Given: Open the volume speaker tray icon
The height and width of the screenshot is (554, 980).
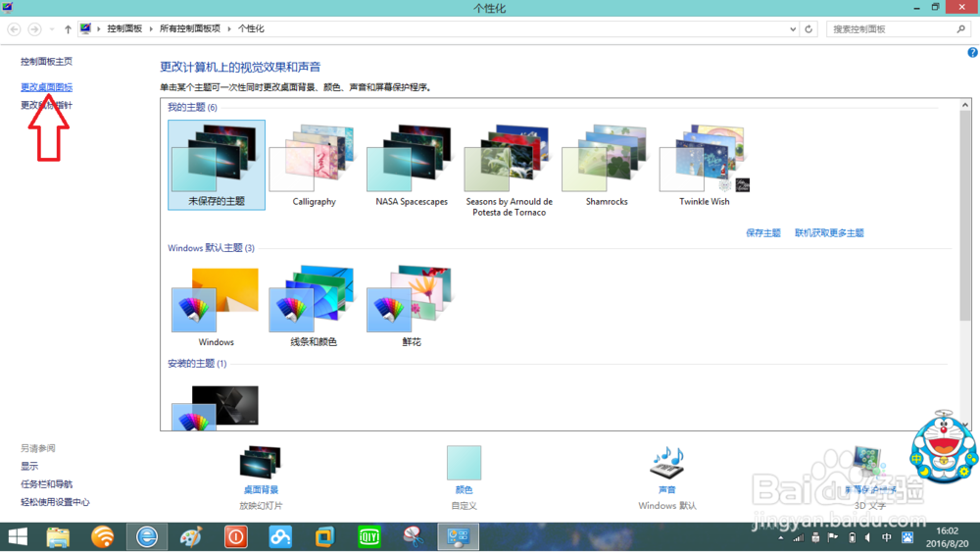Looking at the screenshot, I should point(868,537).
